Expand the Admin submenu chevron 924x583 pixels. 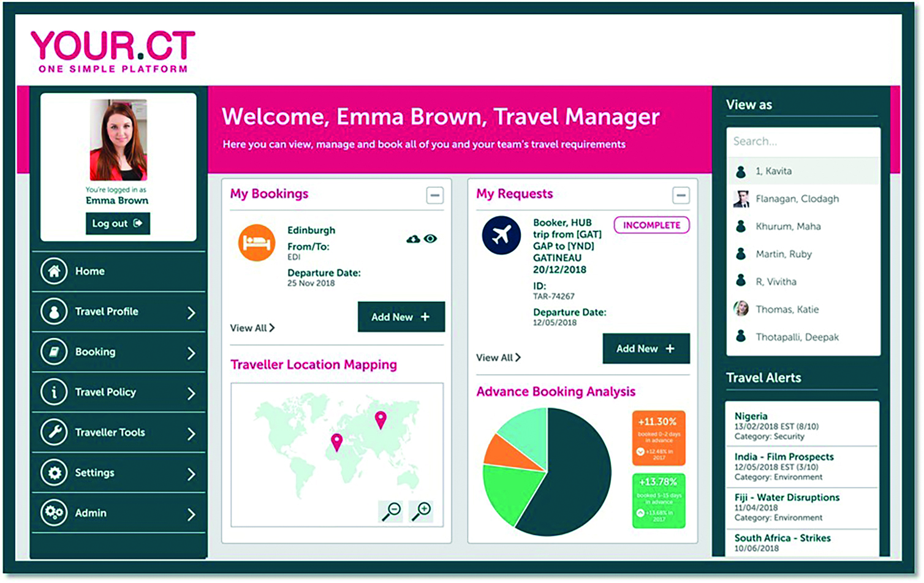click(191, 514)
